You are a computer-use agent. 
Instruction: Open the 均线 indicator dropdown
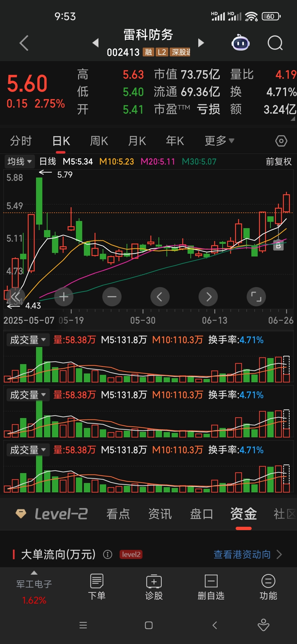[20, 161]
